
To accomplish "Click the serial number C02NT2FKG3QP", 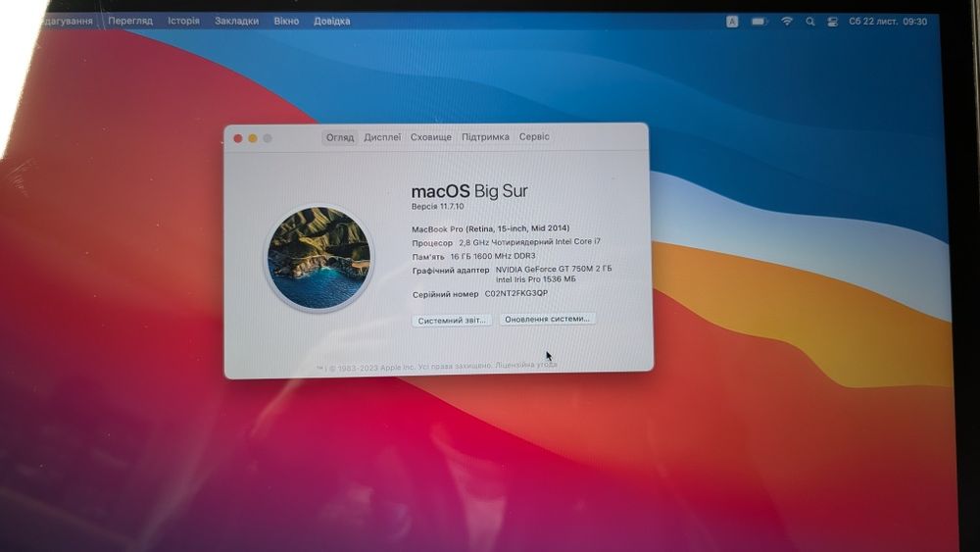I will point(516,292).
